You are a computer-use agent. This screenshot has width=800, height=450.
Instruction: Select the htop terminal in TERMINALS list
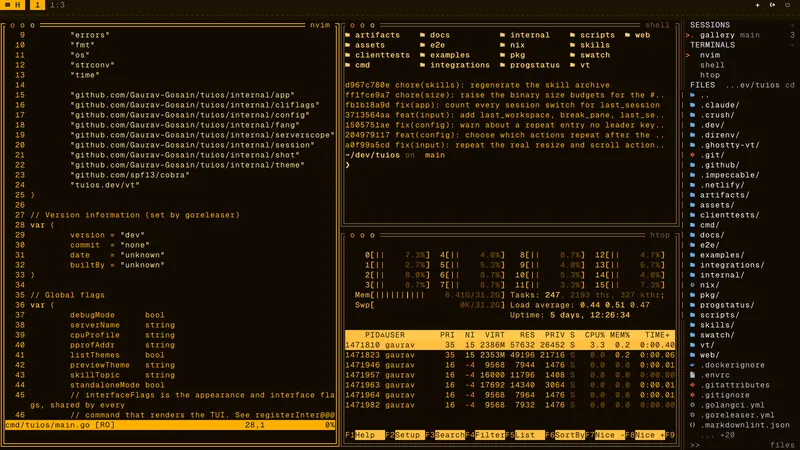tap(710, 75)
